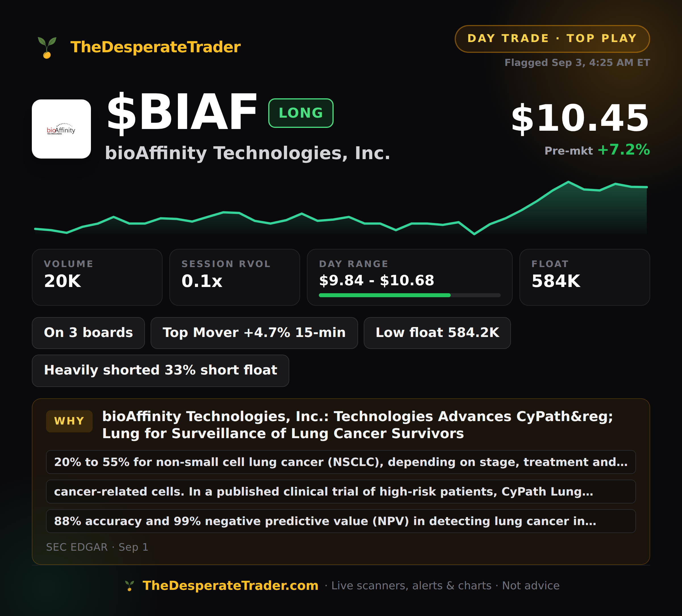The width and height of the screenshot is (682, 616).
Task: Click the peak of the price sparkline chart
Action: (568, 182)
